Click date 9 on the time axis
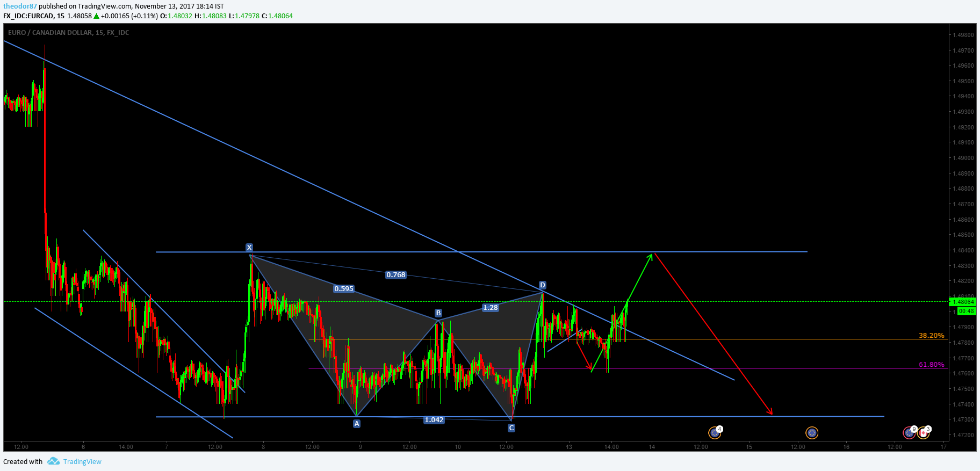Image resolution: width=980 pixels, height=471 pixels. 361,447
